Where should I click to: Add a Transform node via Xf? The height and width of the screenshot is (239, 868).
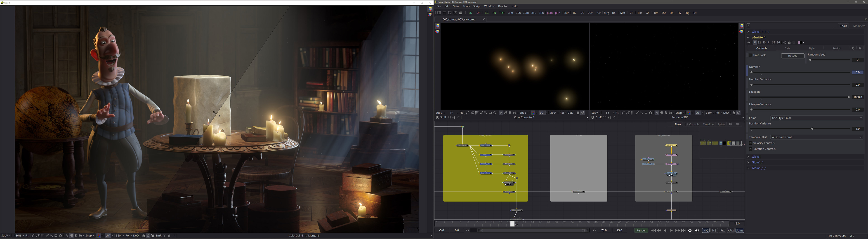647,13
